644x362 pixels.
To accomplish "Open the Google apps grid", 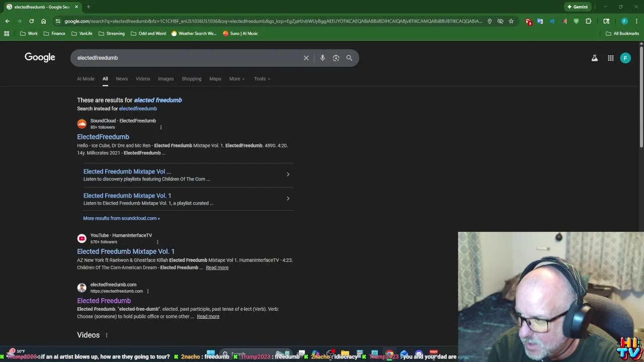I will [610, 58].
